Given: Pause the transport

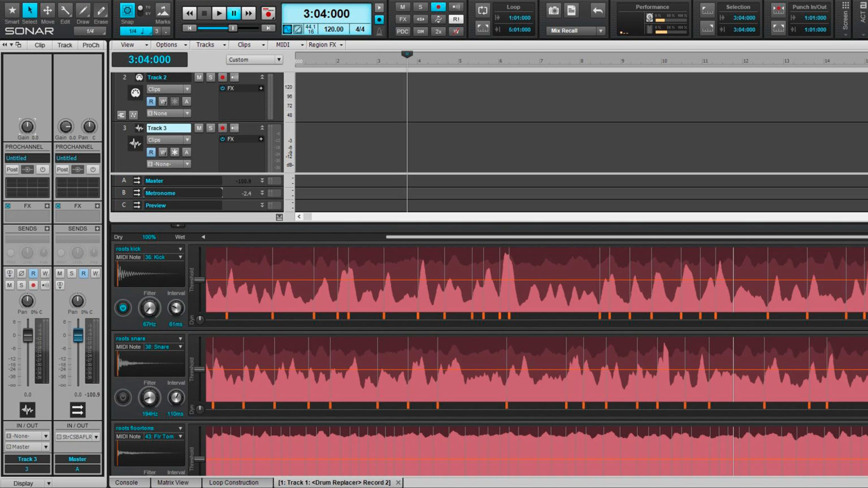Looking at the screenshot, I should pyautogui.click(x=233, y=13).
